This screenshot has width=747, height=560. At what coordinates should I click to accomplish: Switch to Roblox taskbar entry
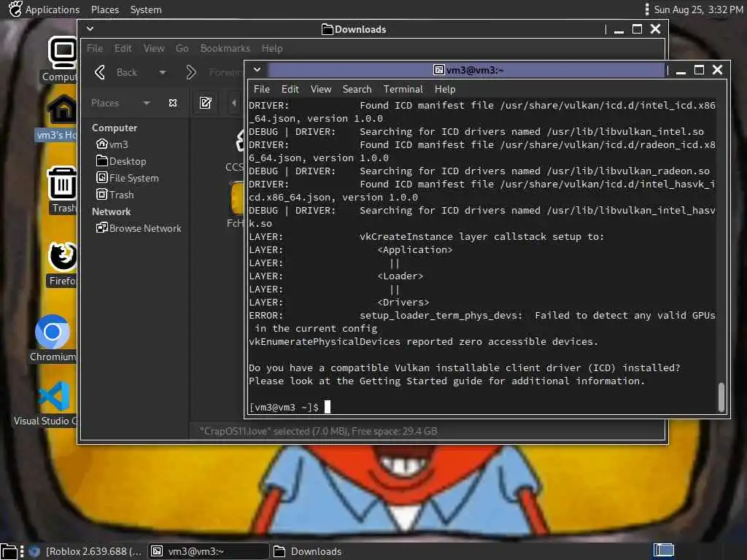(x=86, y=551)
